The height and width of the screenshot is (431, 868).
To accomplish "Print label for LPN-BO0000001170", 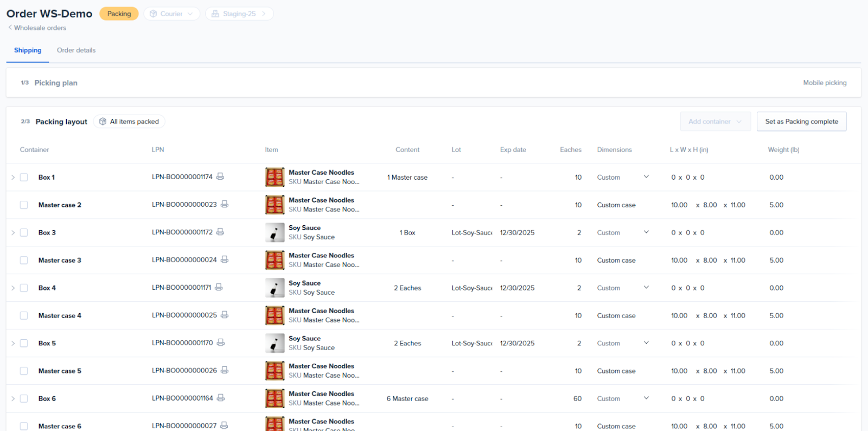I will point(221,343).
